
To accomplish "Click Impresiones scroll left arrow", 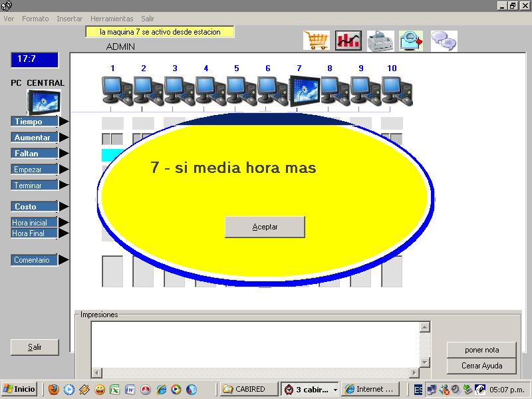I will coord(96,373).
